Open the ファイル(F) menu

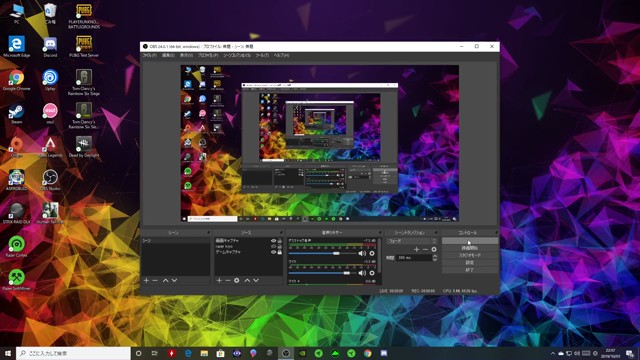pyautogui.click(x=149, y=55)
